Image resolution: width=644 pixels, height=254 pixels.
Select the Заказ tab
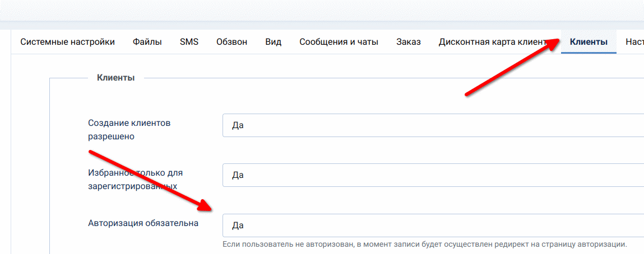[x=408, y=42]
